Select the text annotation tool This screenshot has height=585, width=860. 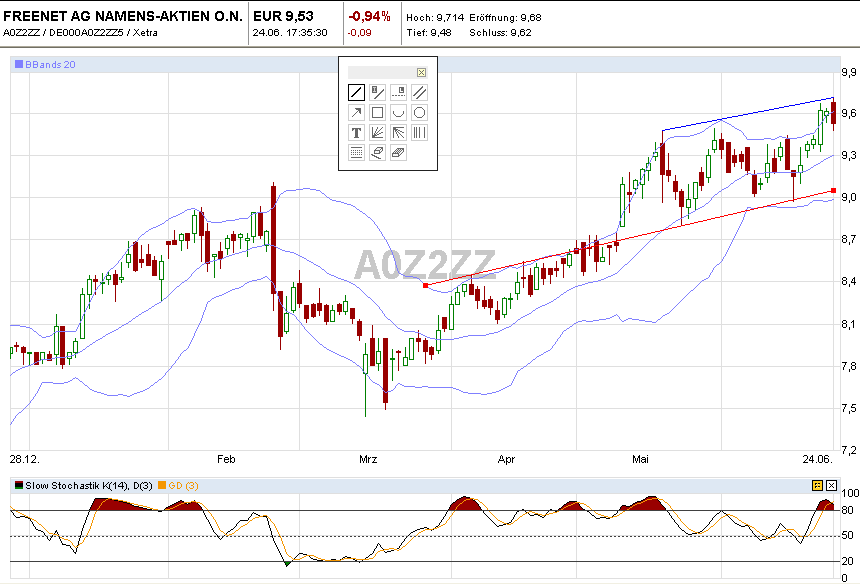pyautogui.click(x=357, y=133)
